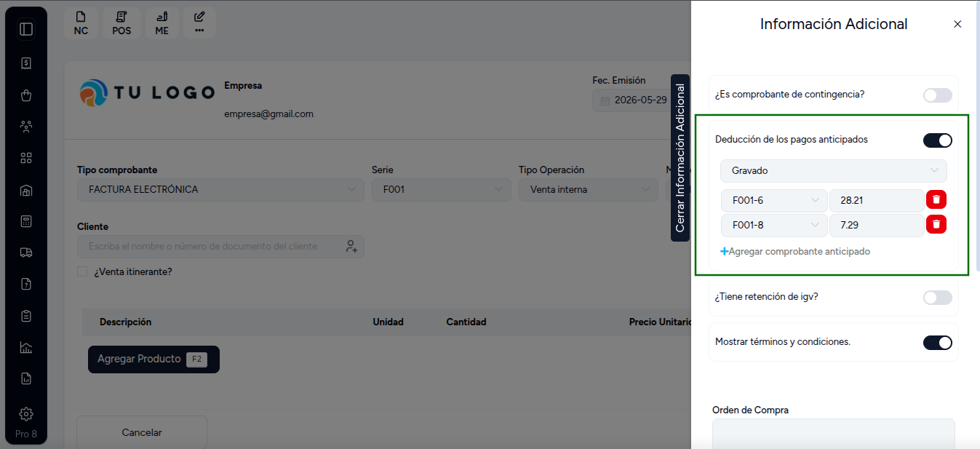Delete the F001-6 advance payment row
Screen dimensions: 980x449
tap(936, 199)
